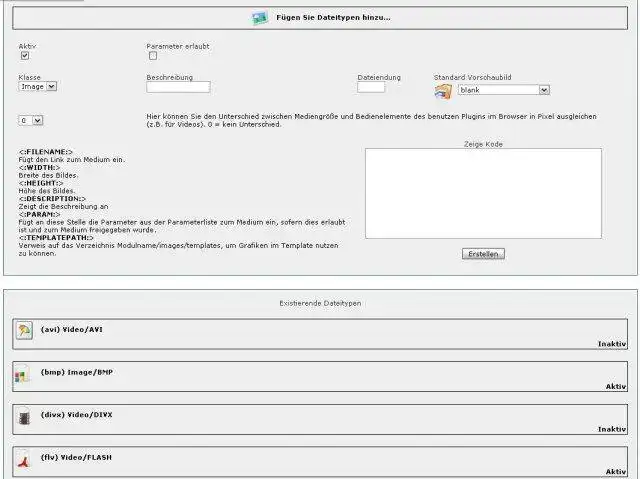Click the Aktiv status of the BMP row
Screen dimensions: 640x479
pyautogui.click(x=616, y=386)
